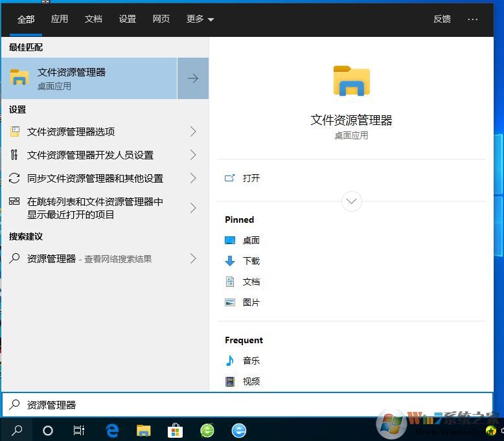
Task: Open Task View on the taskbar
Action: coord(79,431)
